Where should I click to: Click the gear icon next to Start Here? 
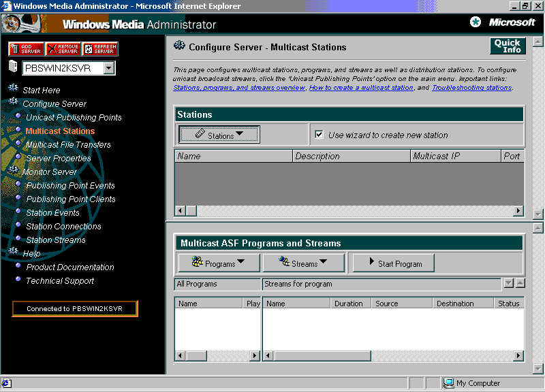(13, 88)
